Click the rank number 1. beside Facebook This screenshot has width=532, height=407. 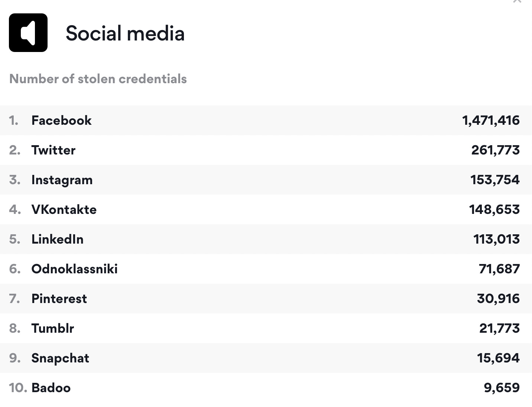coord(14,120)
